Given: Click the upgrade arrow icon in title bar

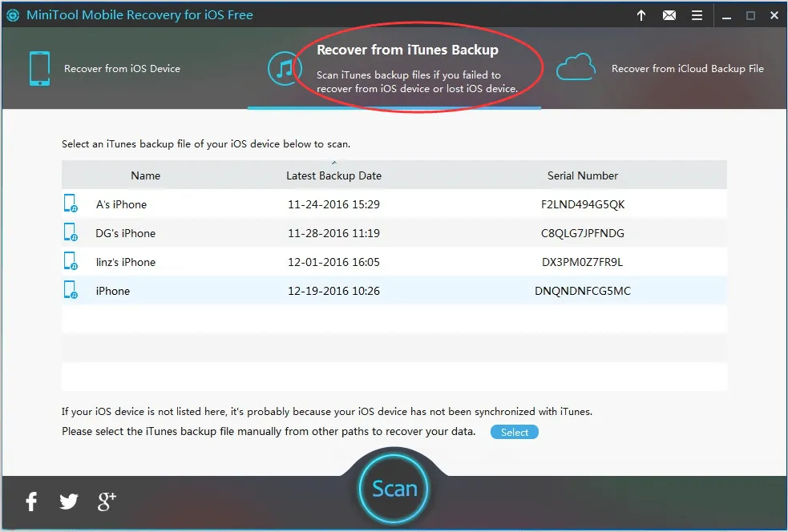Looking at the screenshot, I should [x=641, y=15].
